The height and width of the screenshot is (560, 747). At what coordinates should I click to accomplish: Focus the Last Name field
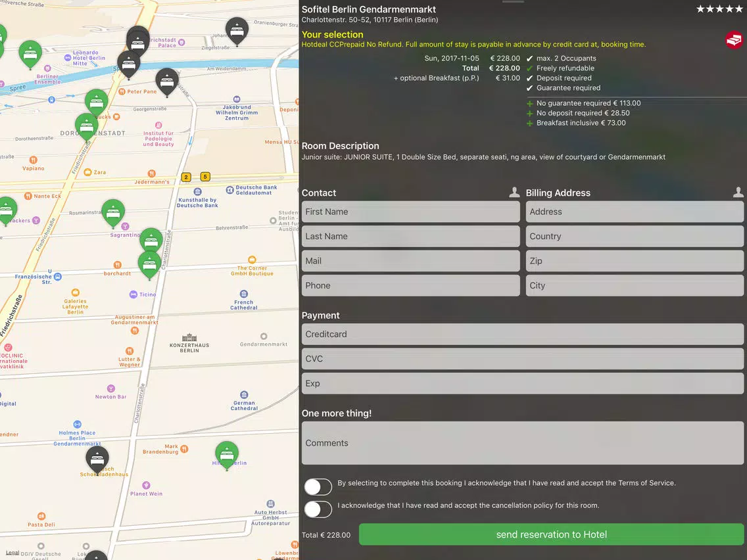(x=411, y=236)
